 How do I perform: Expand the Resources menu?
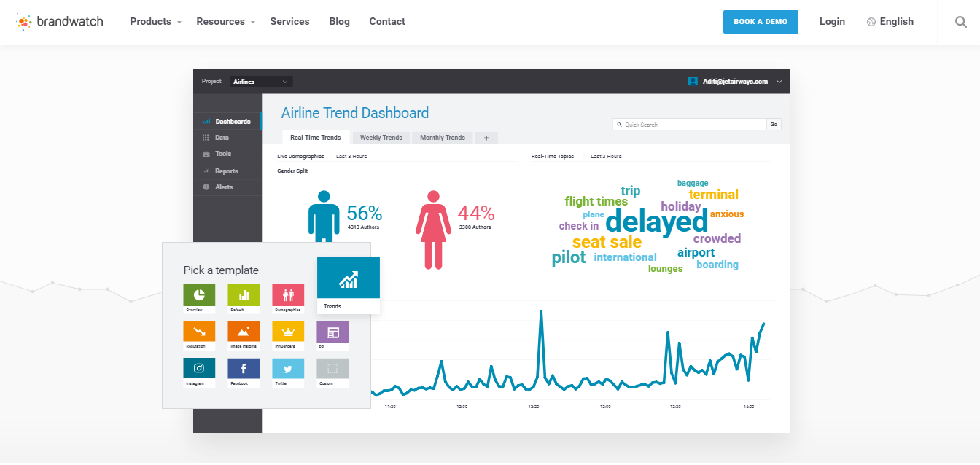point(225,22)
